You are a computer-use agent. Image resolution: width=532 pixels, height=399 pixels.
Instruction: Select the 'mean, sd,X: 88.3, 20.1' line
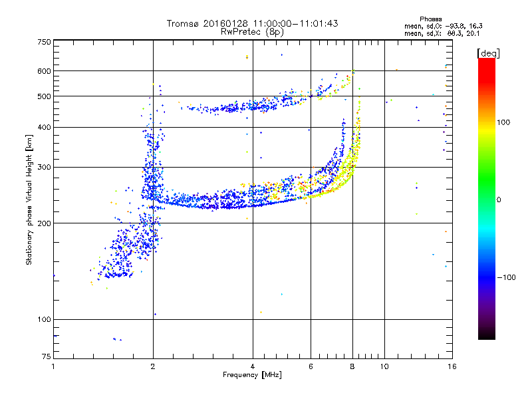click(442, 34)
